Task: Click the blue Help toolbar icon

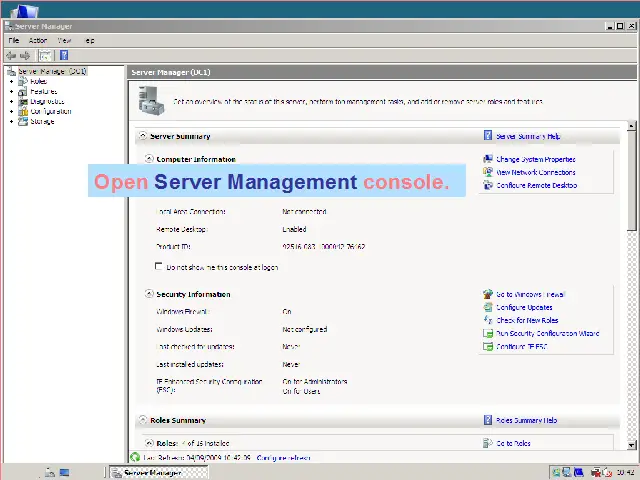Action: 64,55
